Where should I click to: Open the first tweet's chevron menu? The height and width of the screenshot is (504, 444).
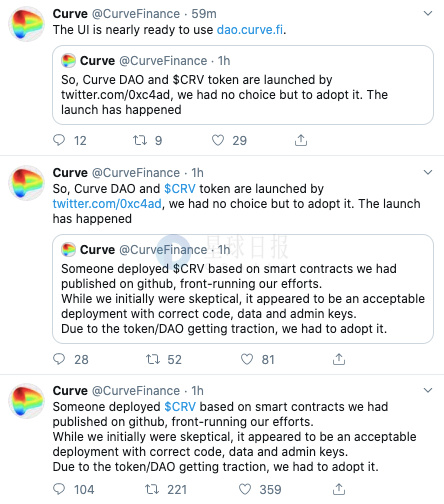click(x=428, y=13)
